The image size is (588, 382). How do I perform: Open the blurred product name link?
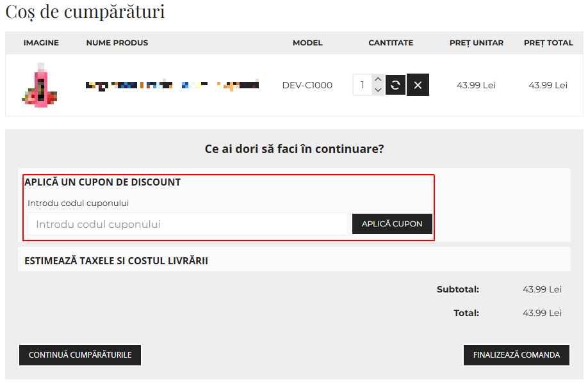tap(172, 85)
